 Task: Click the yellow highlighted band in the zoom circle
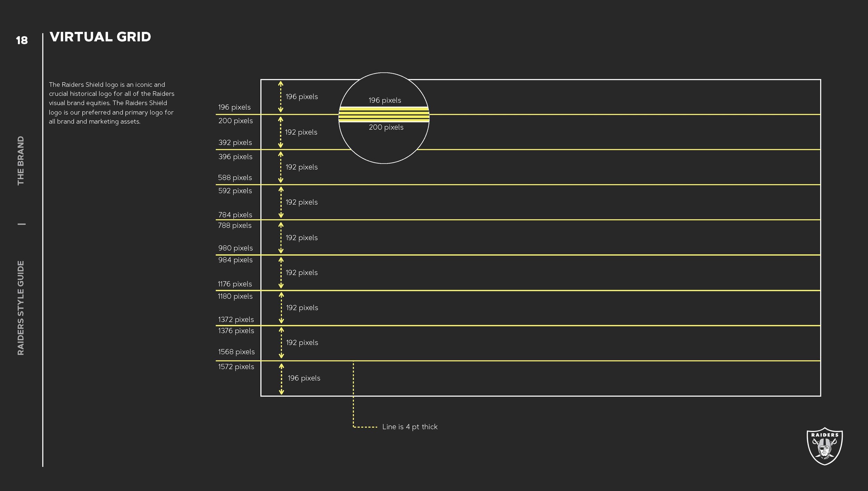(x=384, y=113)
